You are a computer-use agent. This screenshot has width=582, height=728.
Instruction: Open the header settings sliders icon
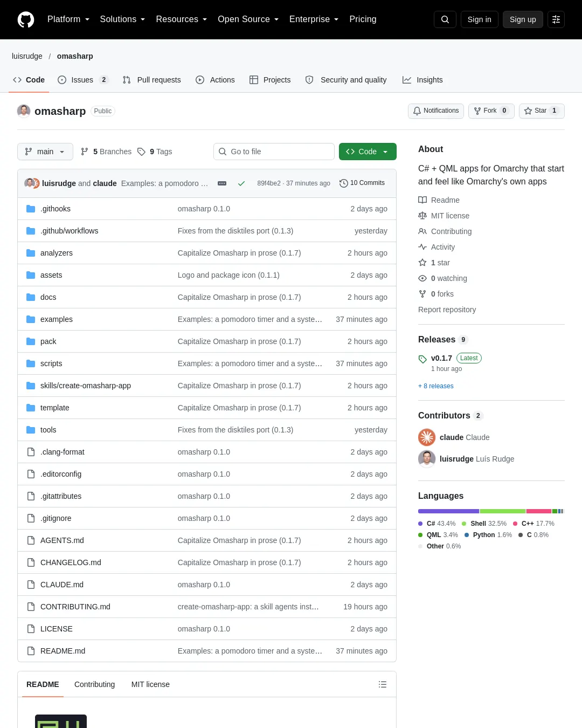[x=556, y=19]
